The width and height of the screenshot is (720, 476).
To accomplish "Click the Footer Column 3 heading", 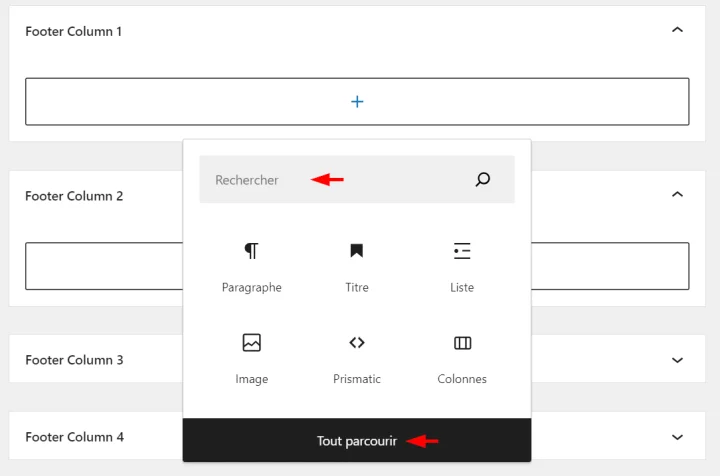I will tap(74, 360).
